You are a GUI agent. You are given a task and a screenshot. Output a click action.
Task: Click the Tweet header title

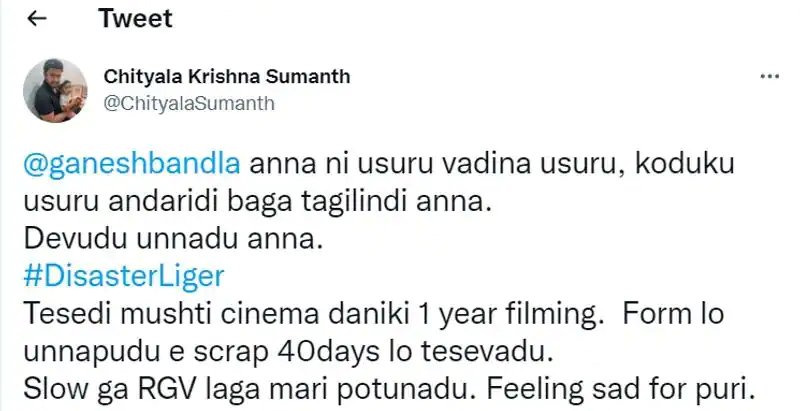coord(135,18)
